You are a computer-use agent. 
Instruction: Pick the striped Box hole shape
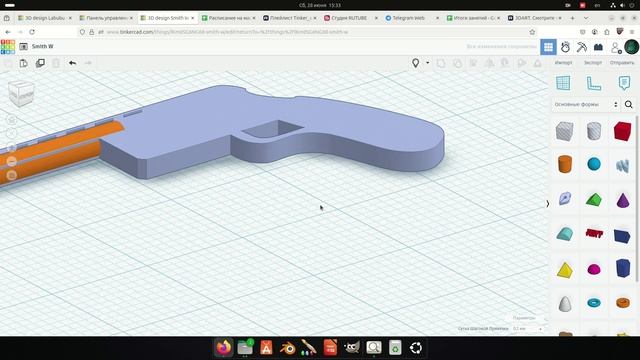point(565,131)
